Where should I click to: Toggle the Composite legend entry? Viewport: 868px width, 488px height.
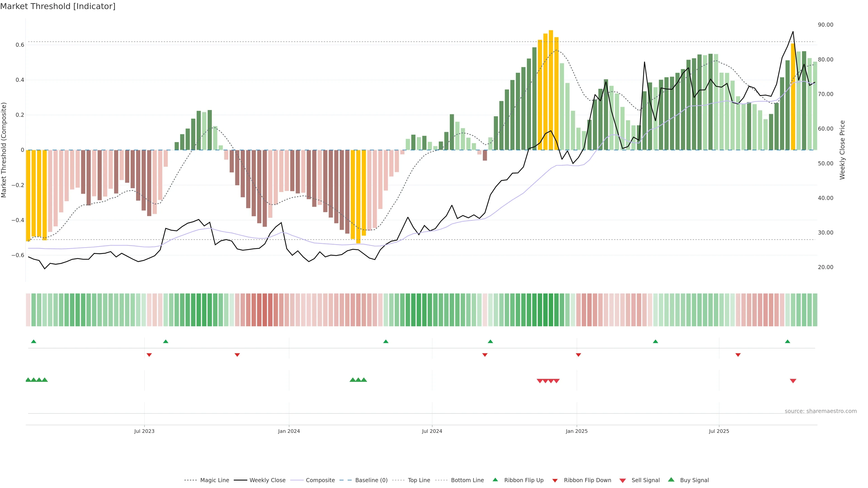320,480
